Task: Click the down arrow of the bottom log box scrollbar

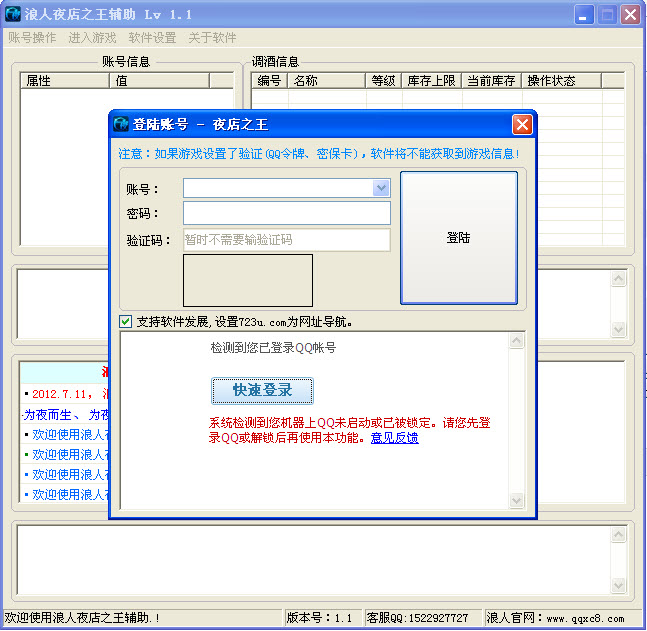Action: 618,585
